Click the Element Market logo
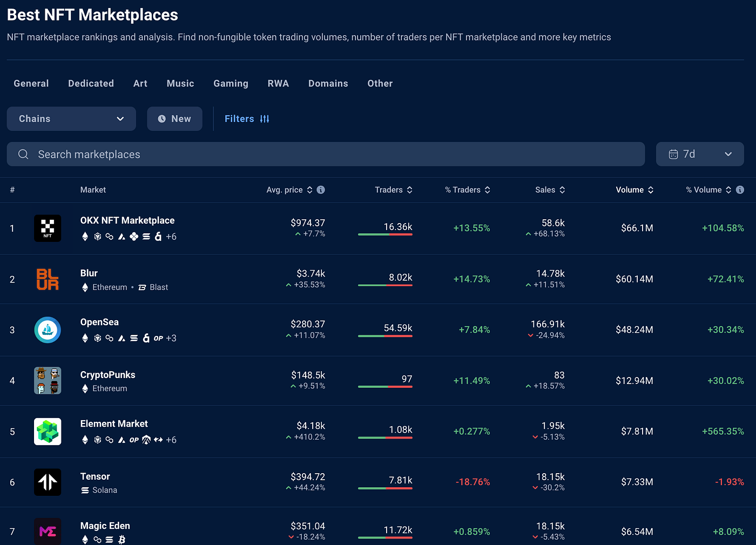This screenshot has width=756, height=545. pyautogui.click(x=48, y=432)
